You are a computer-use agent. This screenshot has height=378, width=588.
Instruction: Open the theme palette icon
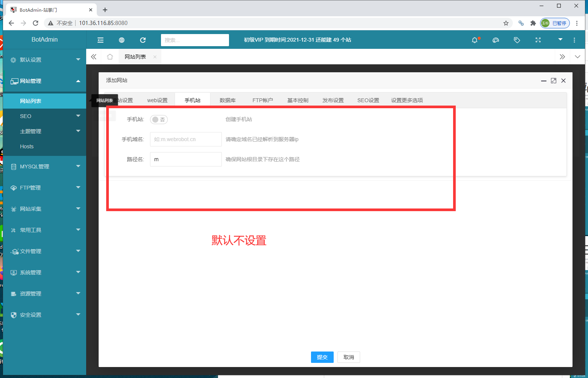coord(496,40)
